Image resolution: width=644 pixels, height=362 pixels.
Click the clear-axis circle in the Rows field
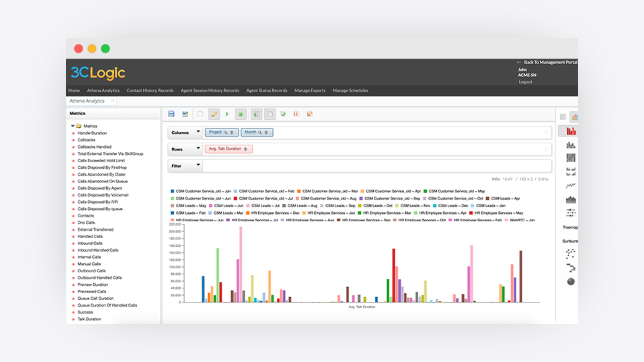[546, 149]
